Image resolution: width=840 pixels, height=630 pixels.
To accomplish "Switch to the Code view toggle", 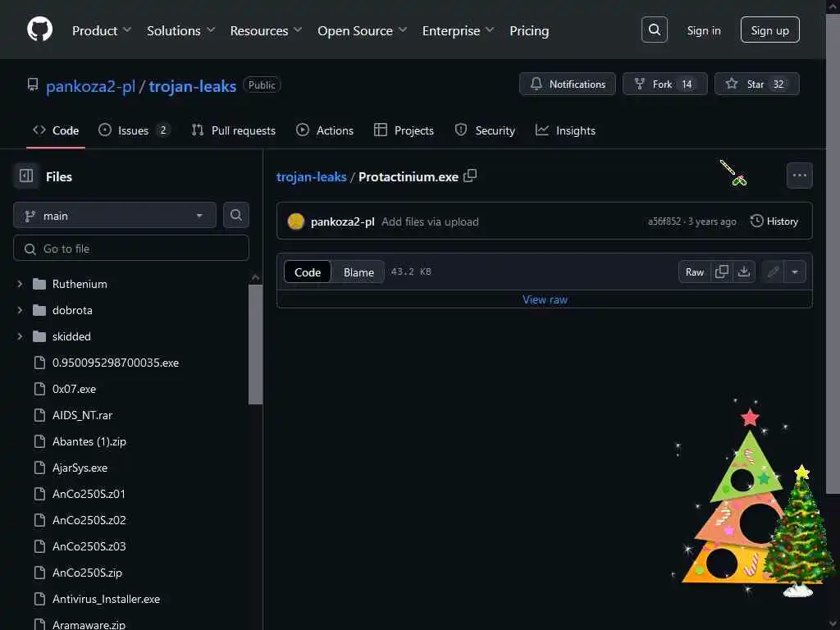I will [x=308, y=272].
